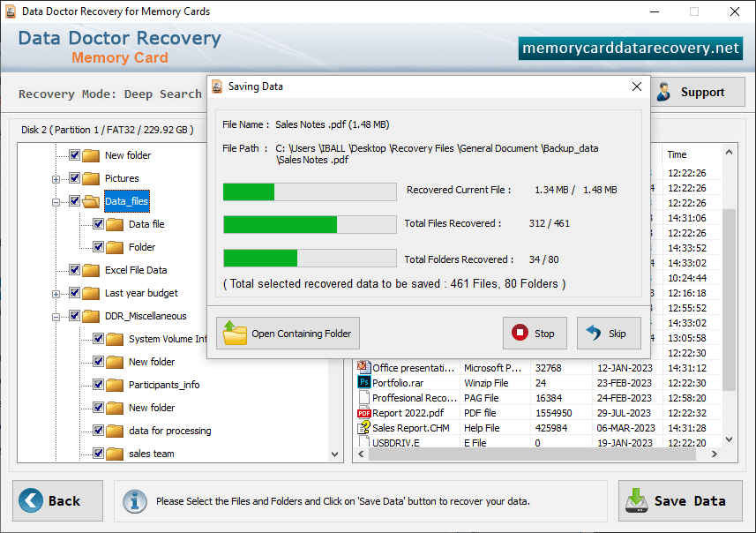Click the Saving Data dialog title icon
The image size is (756, 533).
(x=217, y=86)
